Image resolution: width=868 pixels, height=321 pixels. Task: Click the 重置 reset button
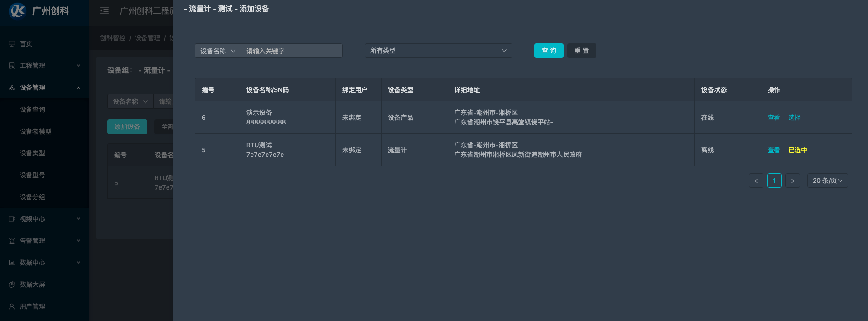[x=582, y=51]
